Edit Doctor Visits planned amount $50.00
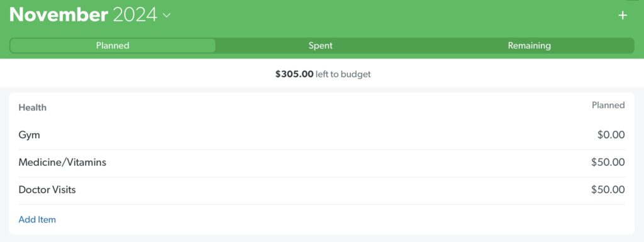Screen dimensions: 644x242 pyautogui.click(x=608, y=190)
